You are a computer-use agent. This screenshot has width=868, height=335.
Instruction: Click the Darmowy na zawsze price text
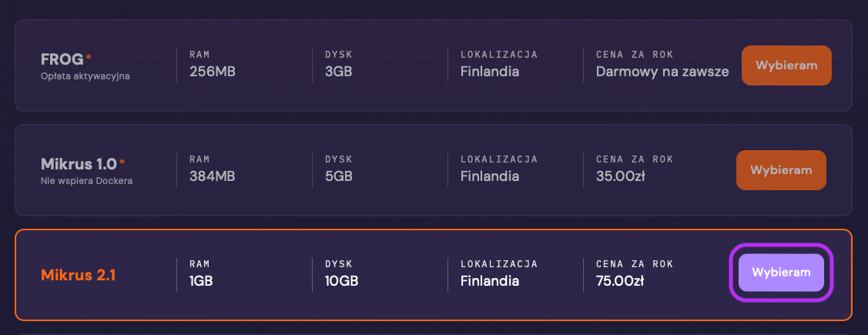pos(662,72)
